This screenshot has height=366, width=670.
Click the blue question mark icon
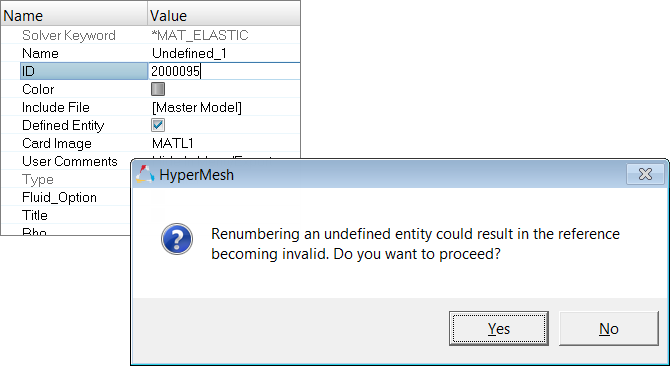coord(177,239)
